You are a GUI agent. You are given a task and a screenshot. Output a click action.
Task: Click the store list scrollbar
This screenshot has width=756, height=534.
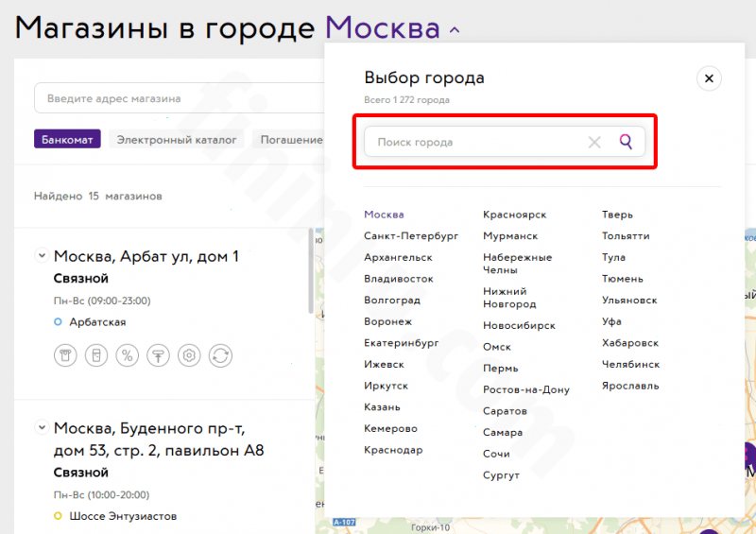tap(311, 271)
